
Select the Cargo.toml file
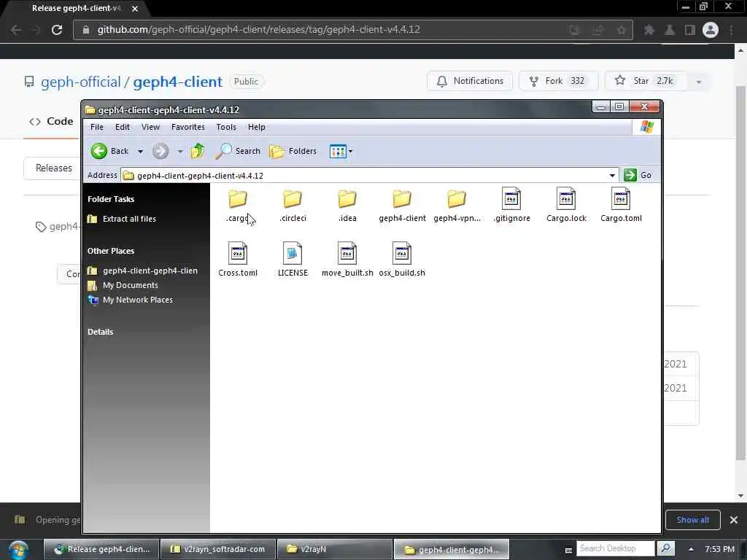(x=621, y=206)
